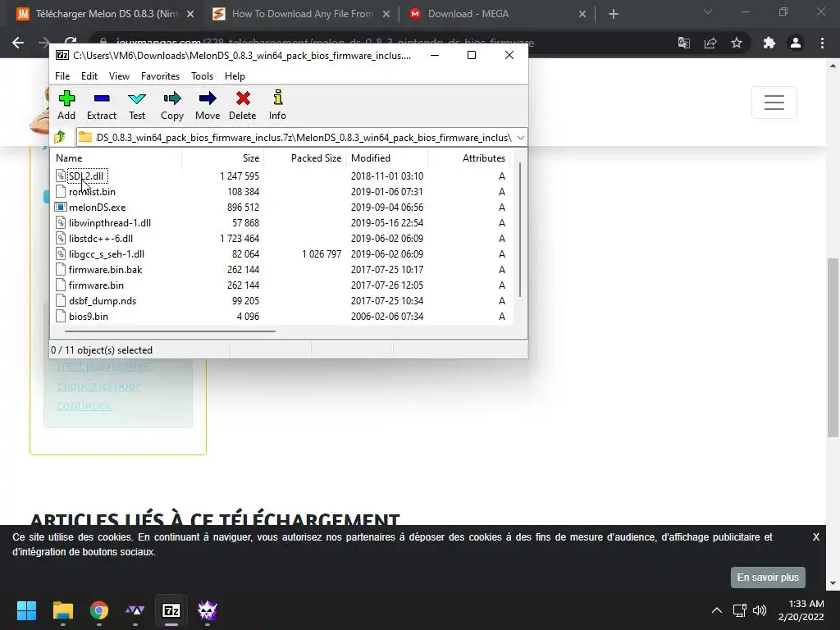Go up one folder level in 7-Zip

coord(60,137)
